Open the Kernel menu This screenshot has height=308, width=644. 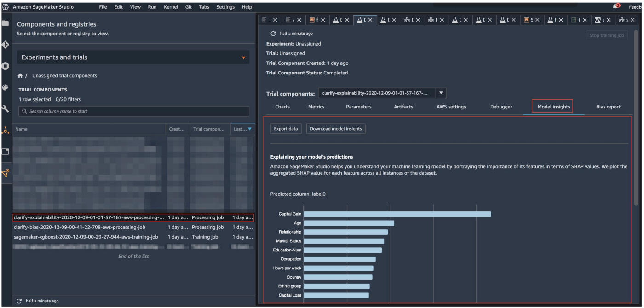171,7
